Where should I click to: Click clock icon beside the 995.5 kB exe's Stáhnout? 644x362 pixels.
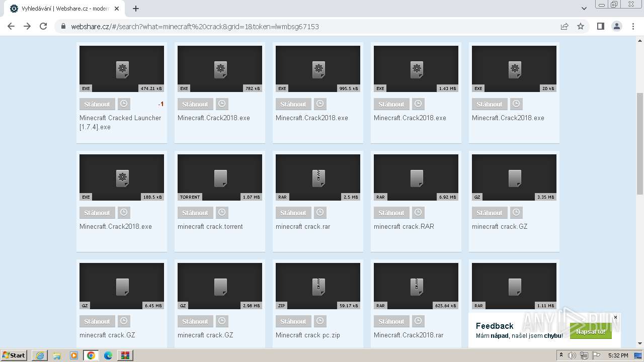coord(320,104)
